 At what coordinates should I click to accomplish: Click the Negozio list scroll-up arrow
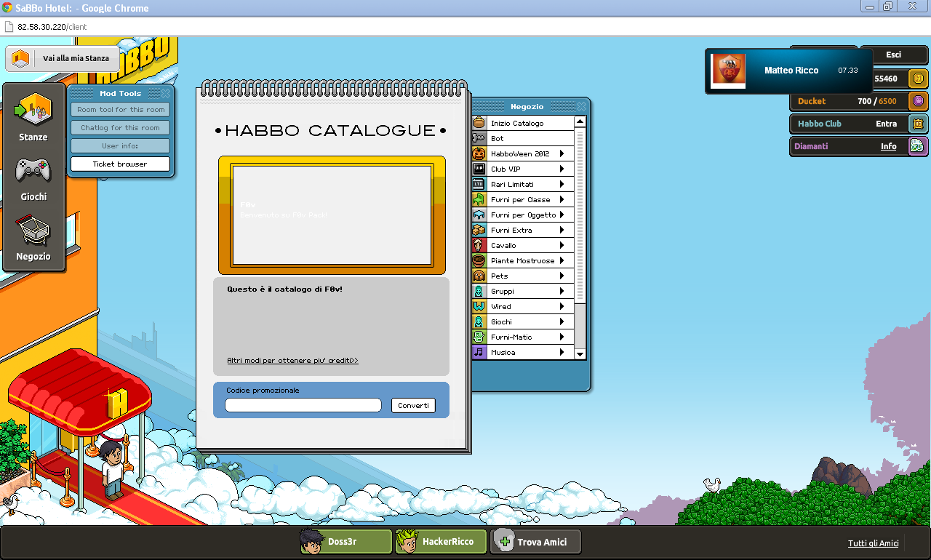coord(580,122)
